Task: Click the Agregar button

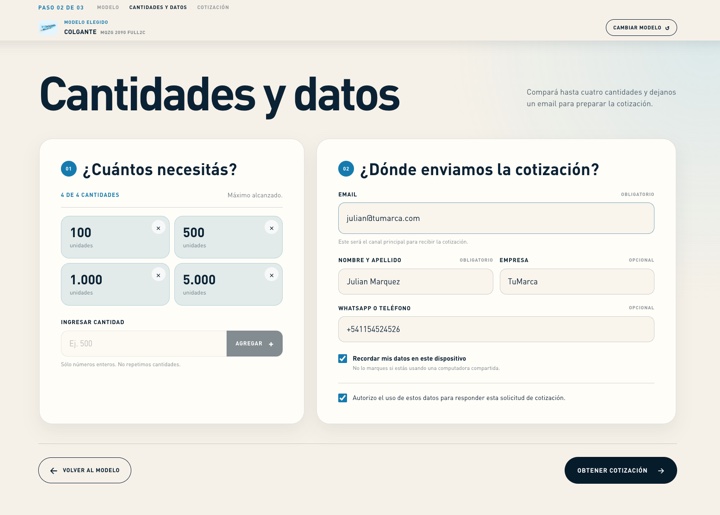Action: pyautogui.click(x=254, y=343)
